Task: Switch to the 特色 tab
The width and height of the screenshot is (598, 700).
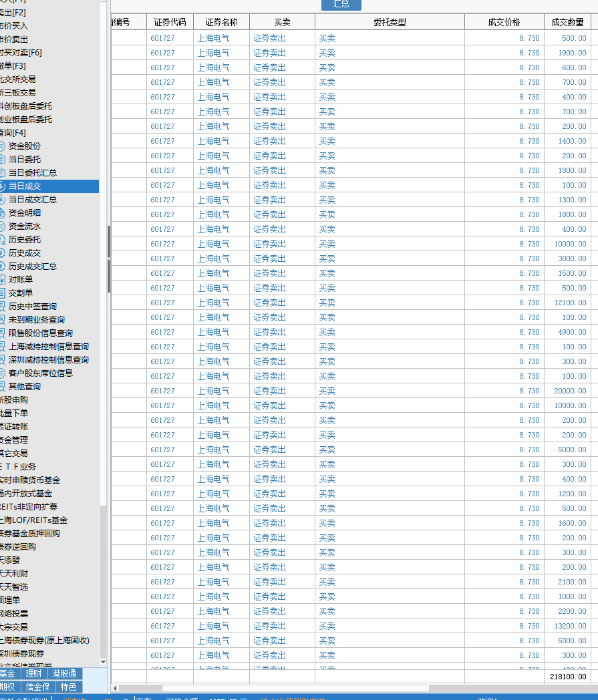Action: pos(69,687)
